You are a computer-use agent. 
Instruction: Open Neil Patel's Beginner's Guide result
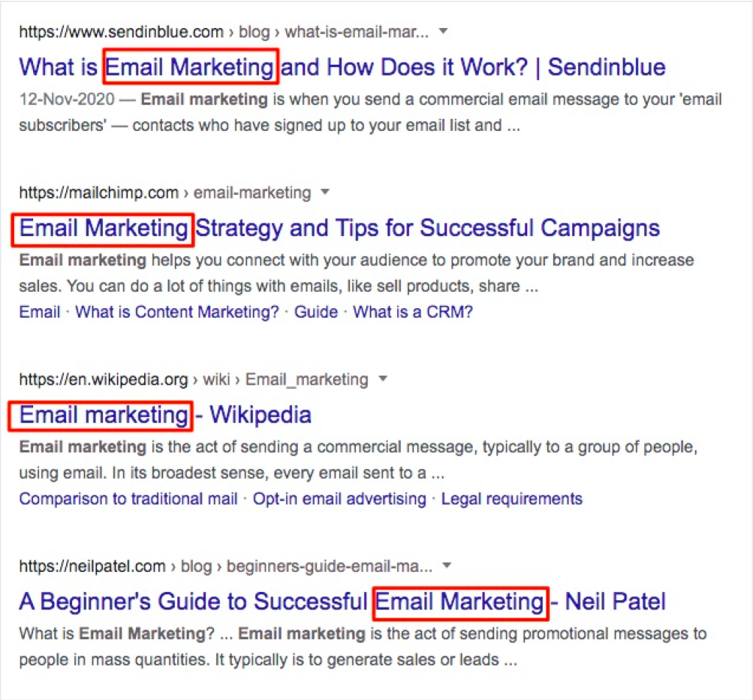pyautogui.click(x=342, y=601)
